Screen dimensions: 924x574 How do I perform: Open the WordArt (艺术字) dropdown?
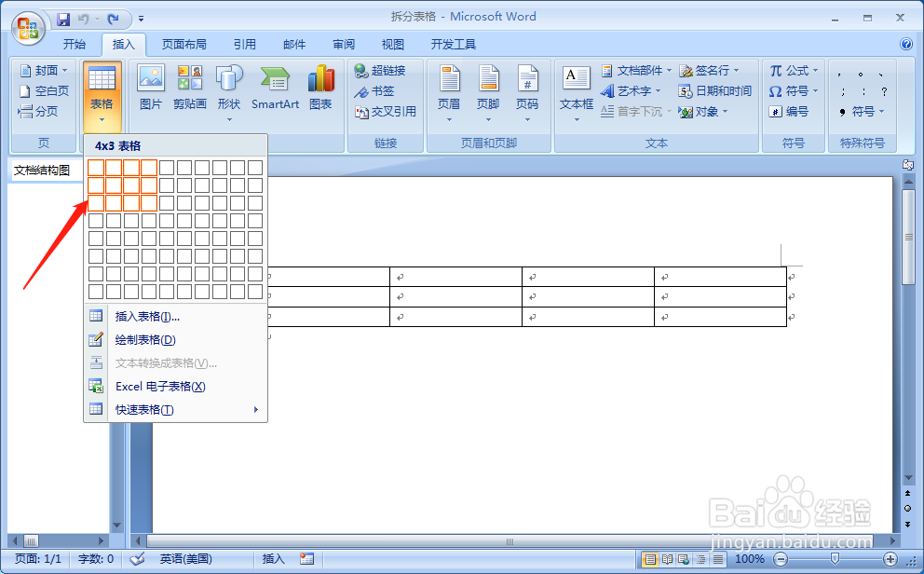pyautogui.click(x=631, y=90)
